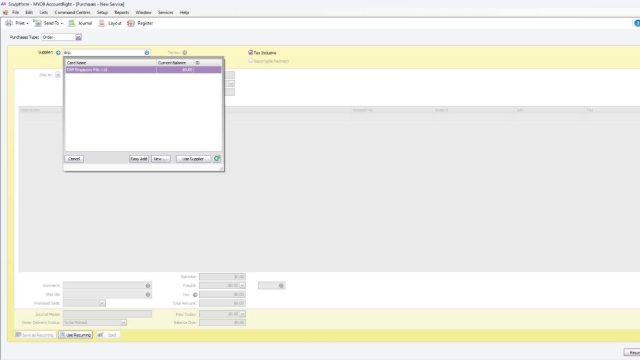This screenshot has width=640, height=360.
Task: Open the Setup menu
Action: pos(102,13)
